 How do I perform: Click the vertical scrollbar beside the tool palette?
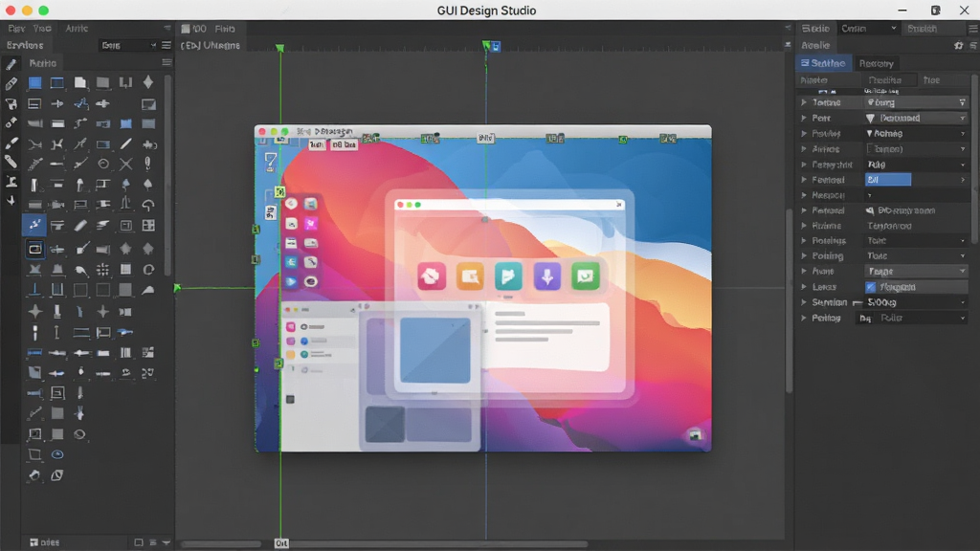[x=167, y=175]
